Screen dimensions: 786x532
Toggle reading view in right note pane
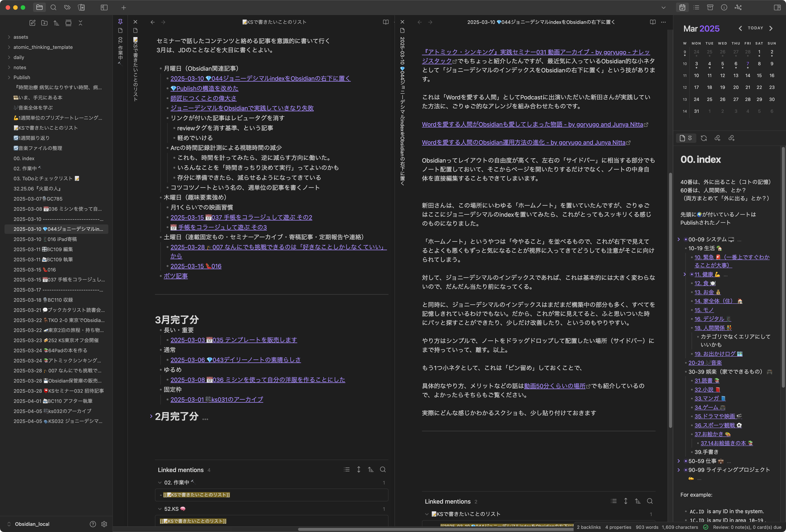tap(653, 22)
